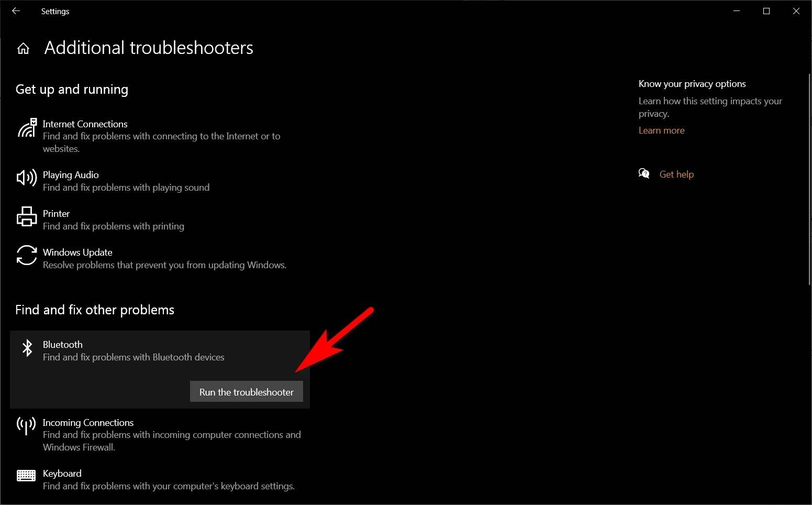Screen dimensions: 812x505
Task: Click the Playing Audio speaker icon
Action: pyautogui.click(x=27, y=178)
